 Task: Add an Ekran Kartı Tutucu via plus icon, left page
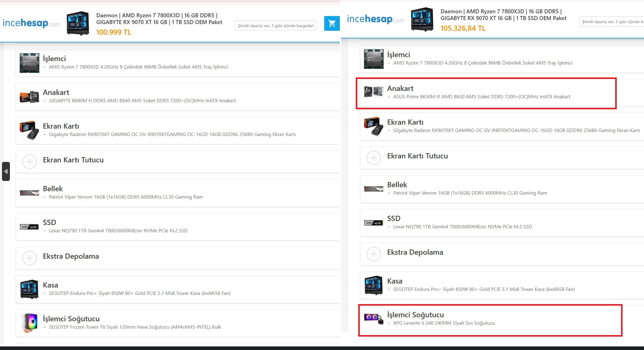tap(29, 162)
